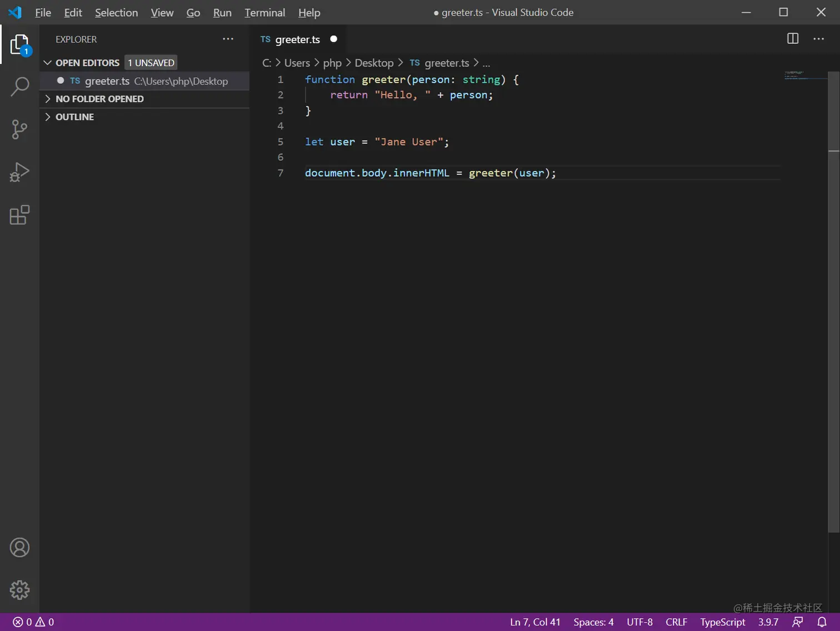The height and width of the screenshot is (631, 840).
Task: Open the Source Control view
Action: pyautogui.click(x=19, y=130)
